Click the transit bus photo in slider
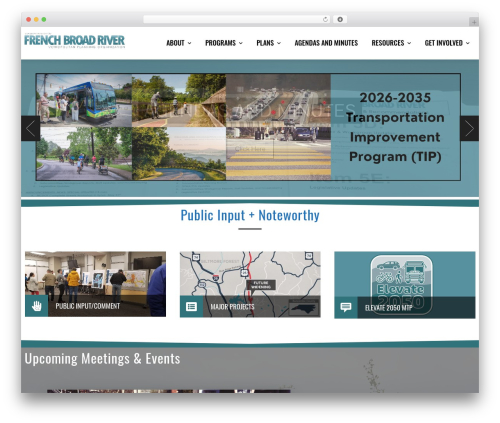500x423 pixels. pos(84,100)
